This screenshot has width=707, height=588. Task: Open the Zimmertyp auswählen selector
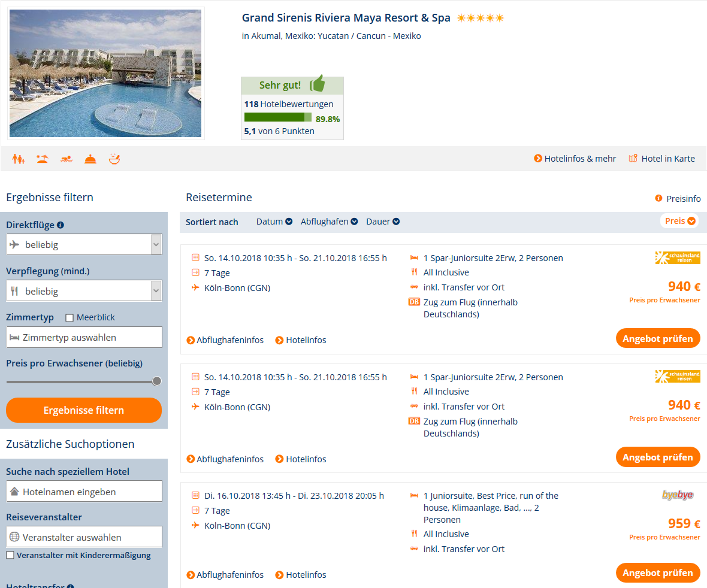(84, 337)
